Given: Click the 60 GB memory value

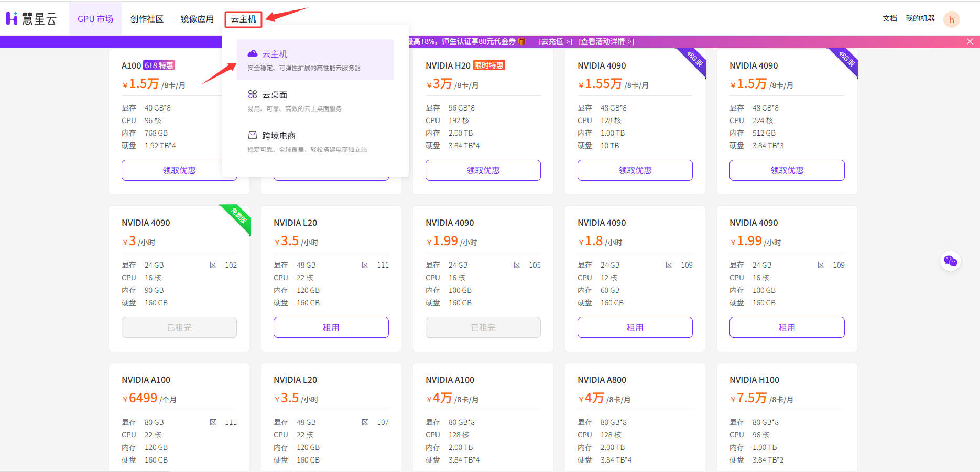Looking at the screenshot, I should pos(610,290).
